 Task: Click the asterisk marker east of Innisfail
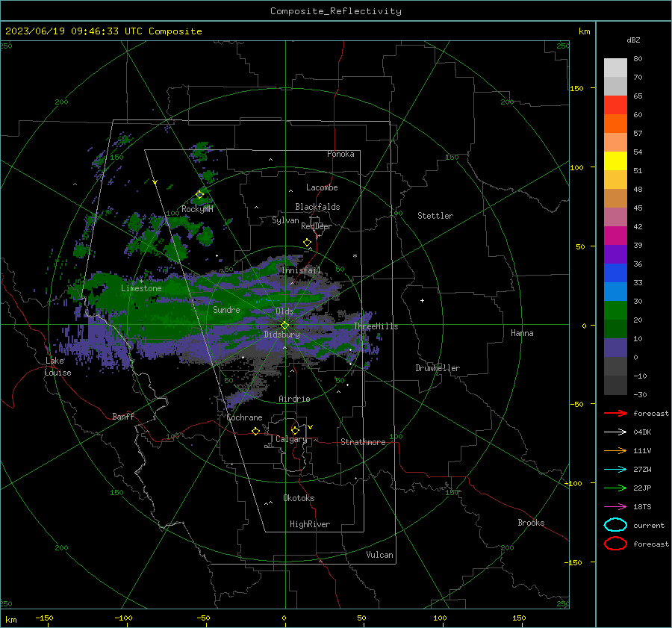pyautogui.click(x=355, y=256)
